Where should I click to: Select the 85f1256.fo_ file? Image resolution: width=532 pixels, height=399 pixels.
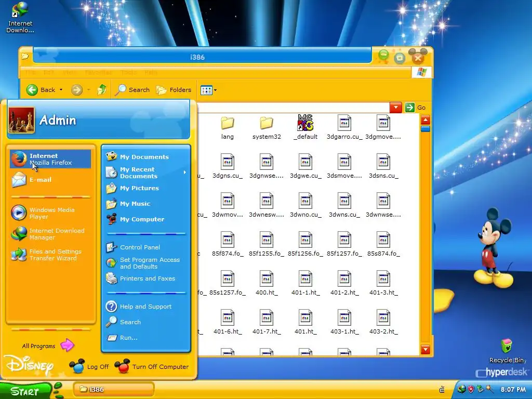305,244
